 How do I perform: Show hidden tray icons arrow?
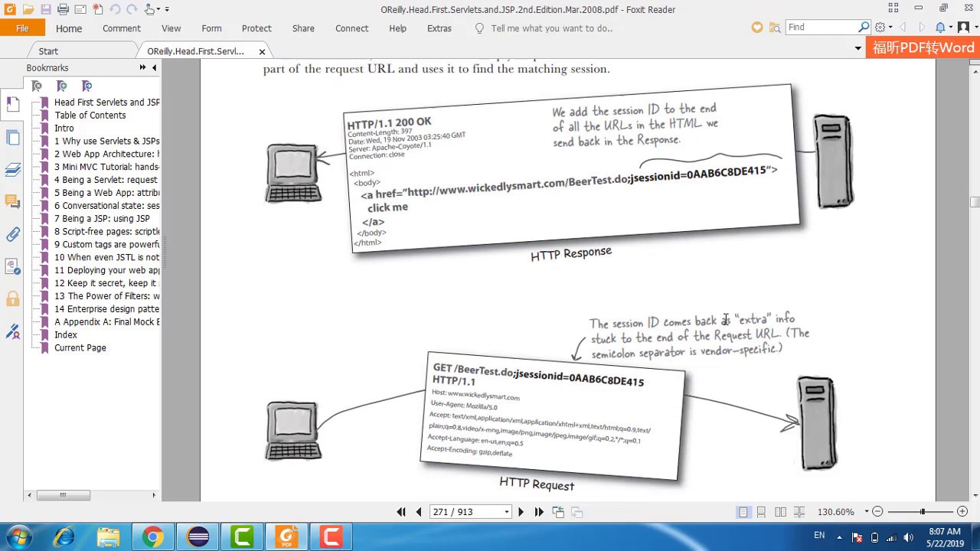click(x=840, y=536)
